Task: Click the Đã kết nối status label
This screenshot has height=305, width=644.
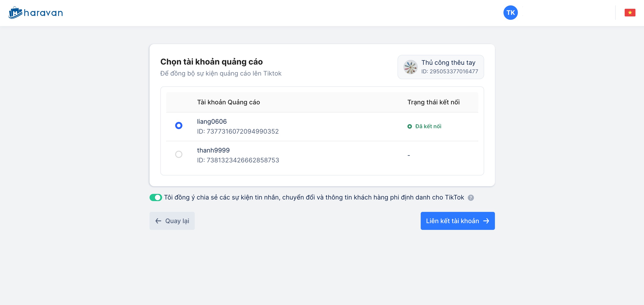Action: coord(428,126)
